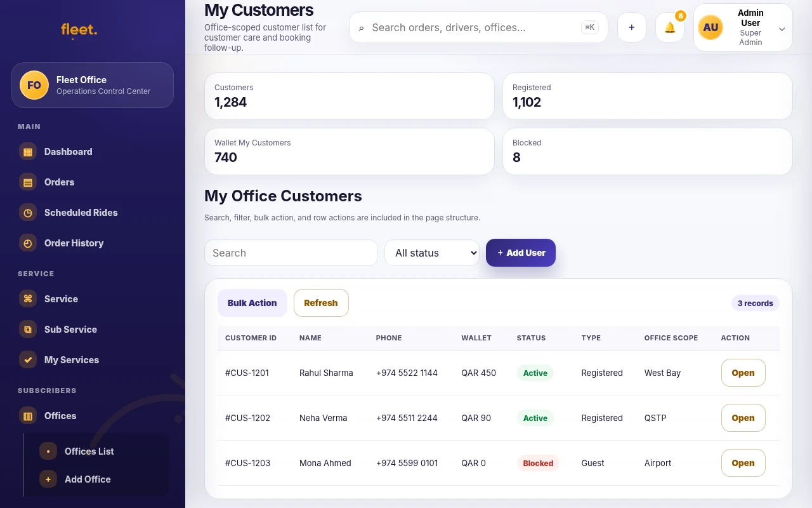Click the Customers 1,284 stat card
812x508 pixels.
(350, 96)
